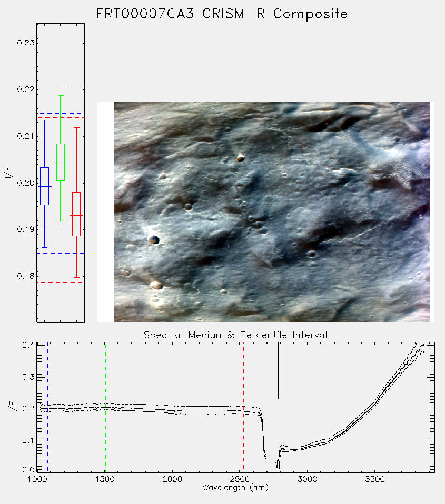Screen dimensions: 445x504
Task: Click the 0.22 tick label on boxplot axis
Action: (x=26, y=89)
